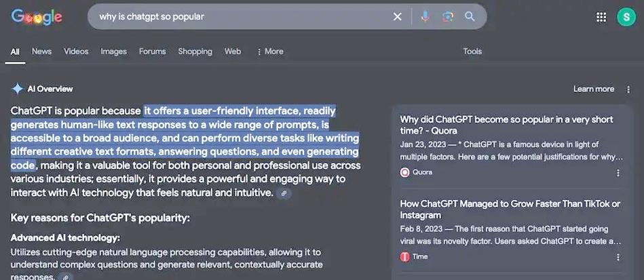This screenshot has height=280, width=644.
Task: Click link chip under Advanced AI technology
Action: click(x=65, y=277)
